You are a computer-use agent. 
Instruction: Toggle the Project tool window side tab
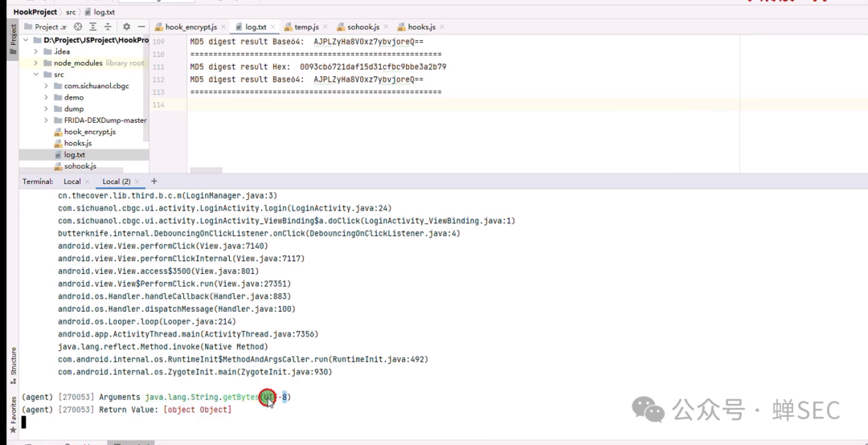click(x=14, y=39)
